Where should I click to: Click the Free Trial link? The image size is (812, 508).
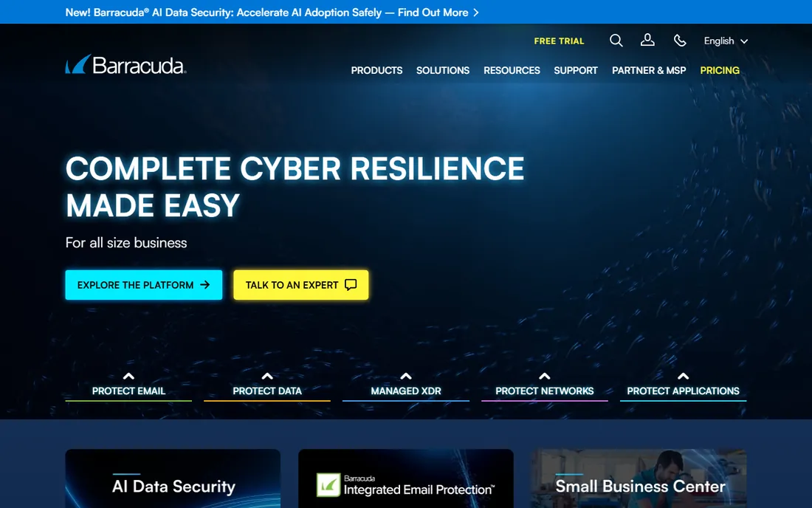(x=559, y=41)
